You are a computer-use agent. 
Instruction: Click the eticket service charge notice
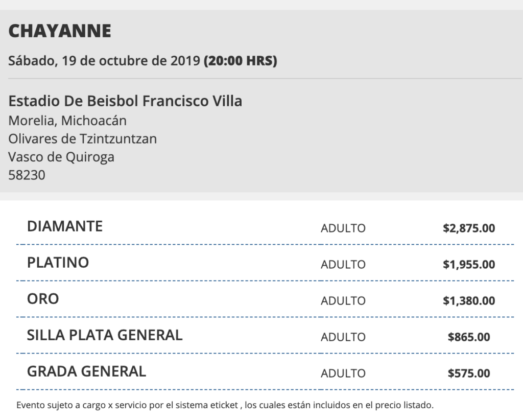coord(225,406)
